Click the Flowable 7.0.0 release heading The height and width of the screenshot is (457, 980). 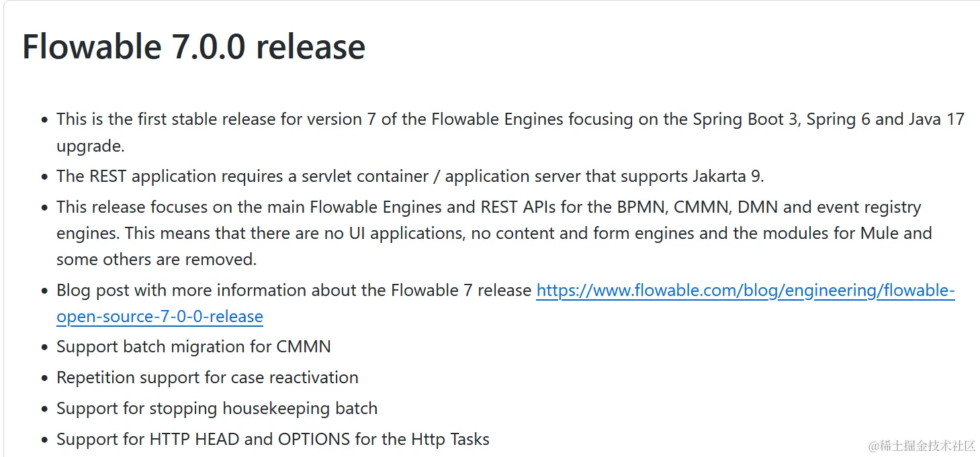pos(193,47)
